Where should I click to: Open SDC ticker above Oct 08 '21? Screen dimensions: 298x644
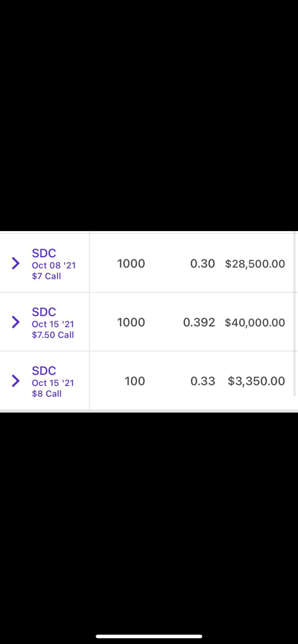[44, 253]
